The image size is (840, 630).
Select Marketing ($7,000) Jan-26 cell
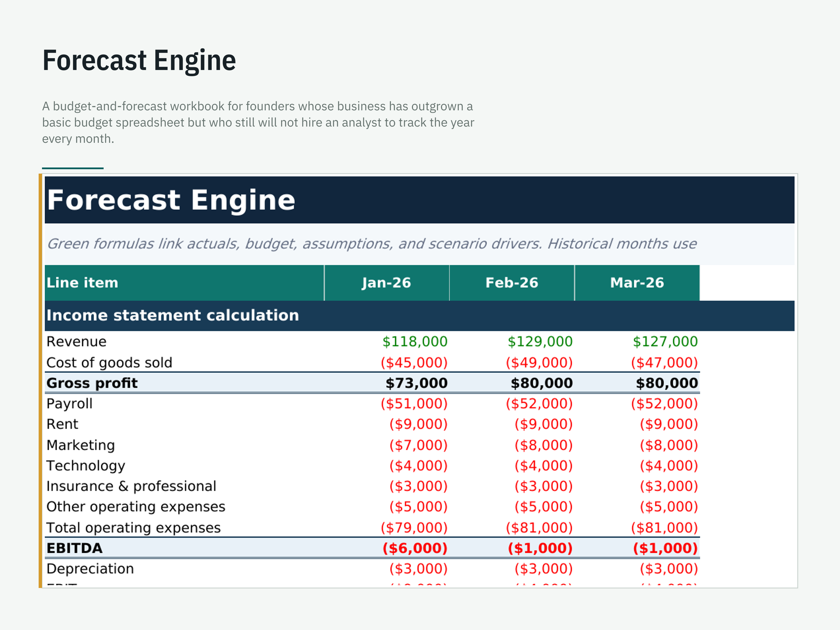[419, 445]
